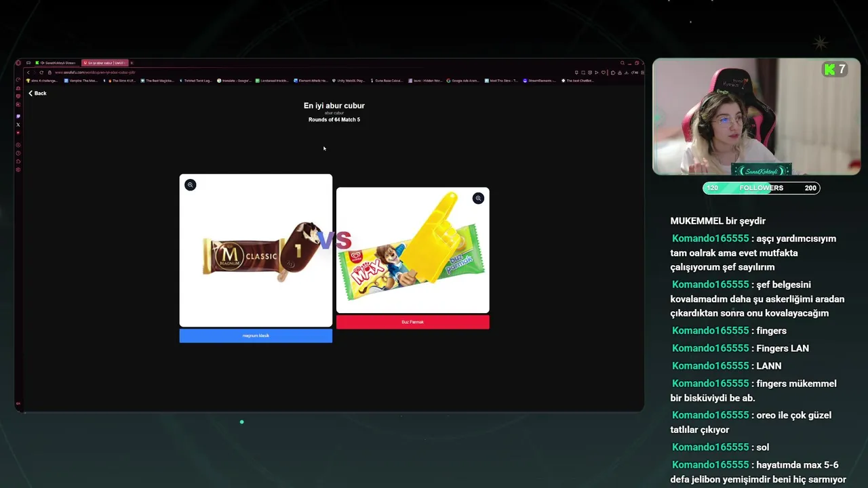Click the 'En iyi abur cubur' title

334,106
